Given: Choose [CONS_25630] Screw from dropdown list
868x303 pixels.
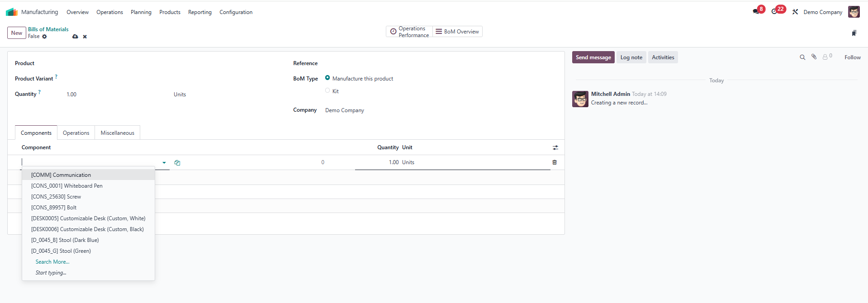Looking at the screenshot, I should (x=56, y=197).
